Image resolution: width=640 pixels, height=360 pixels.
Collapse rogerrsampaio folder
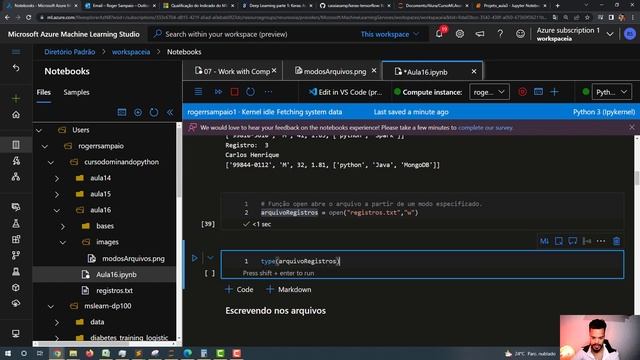point(44,146)
